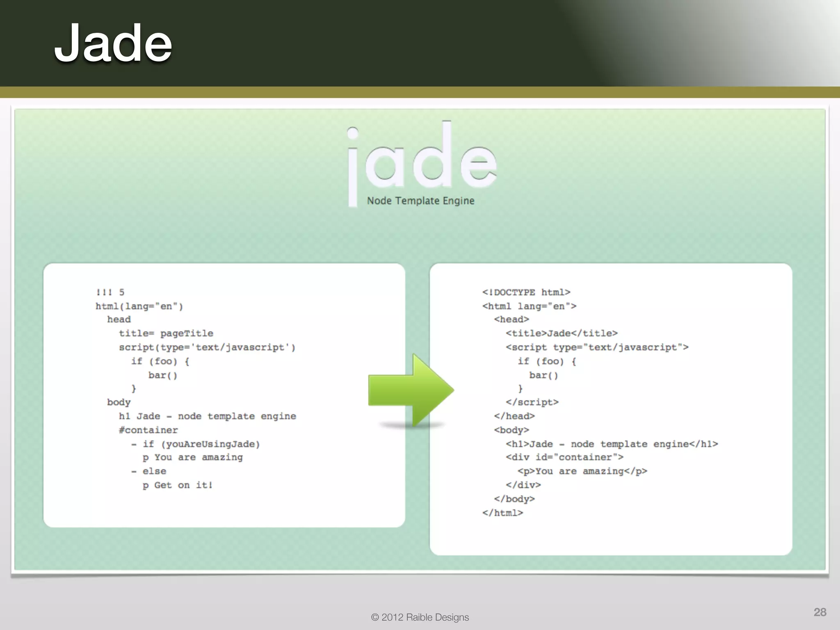
Task: Click the '</script>' closing tag
Action: (x=532, y=402)
